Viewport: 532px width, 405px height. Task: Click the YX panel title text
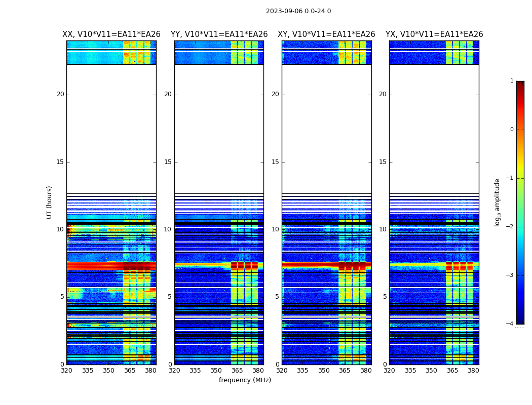coord(434,34)
